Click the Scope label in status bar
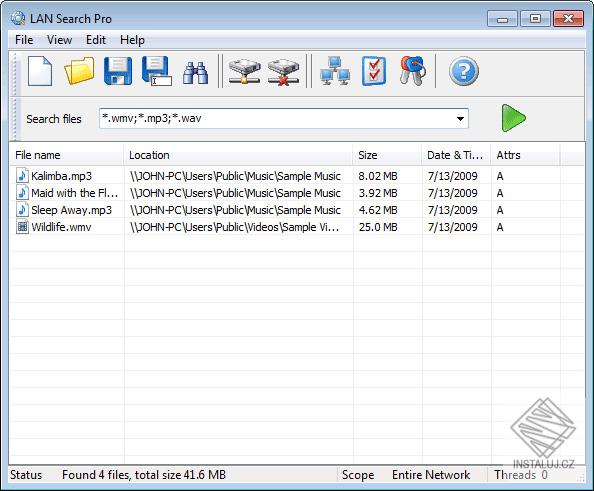The image size is (594, 491). pyautogui.click(x=358, y=475)
